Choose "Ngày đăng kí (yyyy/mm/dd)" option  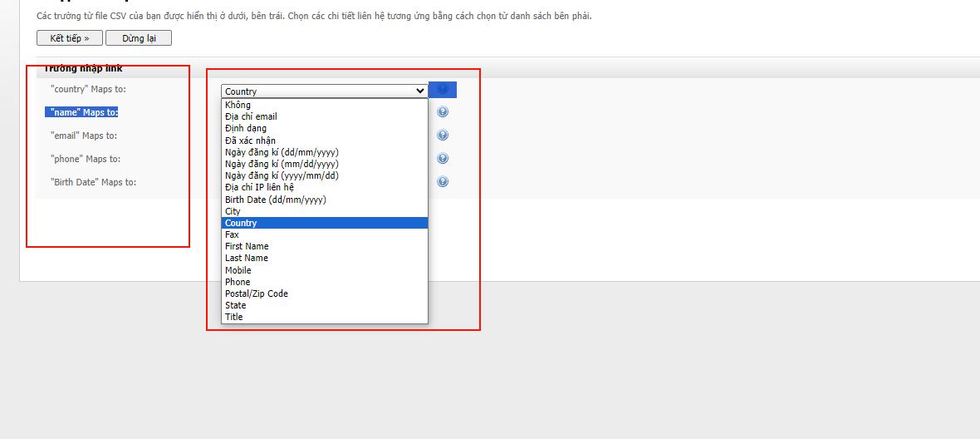coord(282,175)
